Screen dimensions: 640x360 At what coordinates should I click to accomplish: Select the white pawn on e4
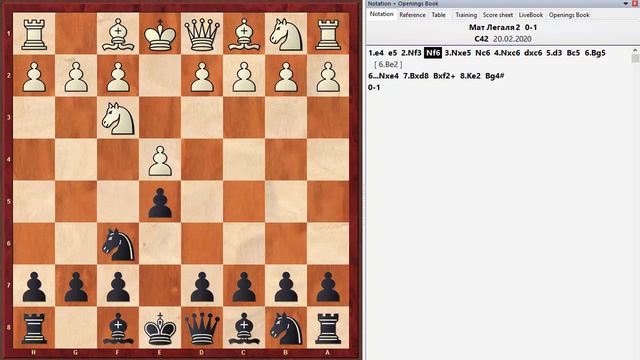pyautogui.click(x=160, y=160)
